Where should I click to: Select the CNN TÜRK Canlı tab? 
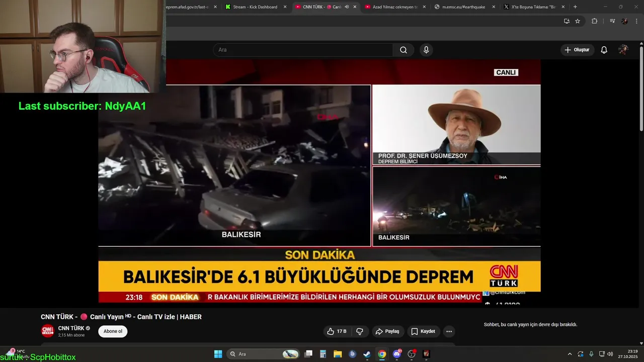pyautogui.click(x=322, y=7)
